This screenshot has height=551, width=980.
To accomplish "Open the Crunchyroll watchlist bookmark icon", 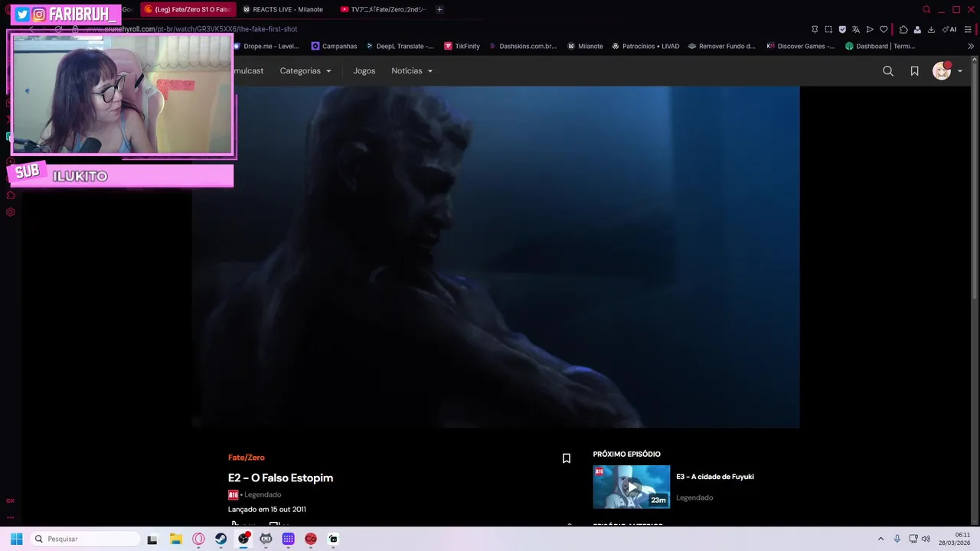I will tap(914, 71).
